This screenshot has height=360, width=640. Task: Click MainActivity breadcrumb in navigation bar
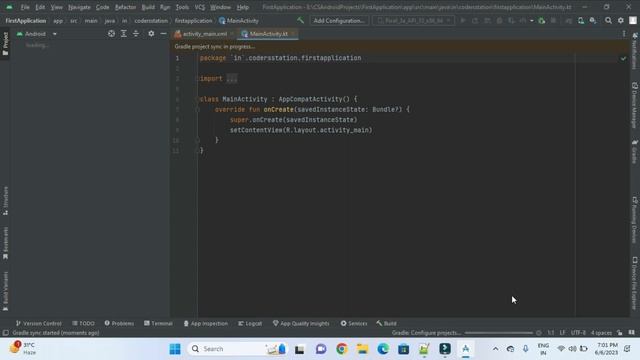pyautogui.click(x=239, y=20)
